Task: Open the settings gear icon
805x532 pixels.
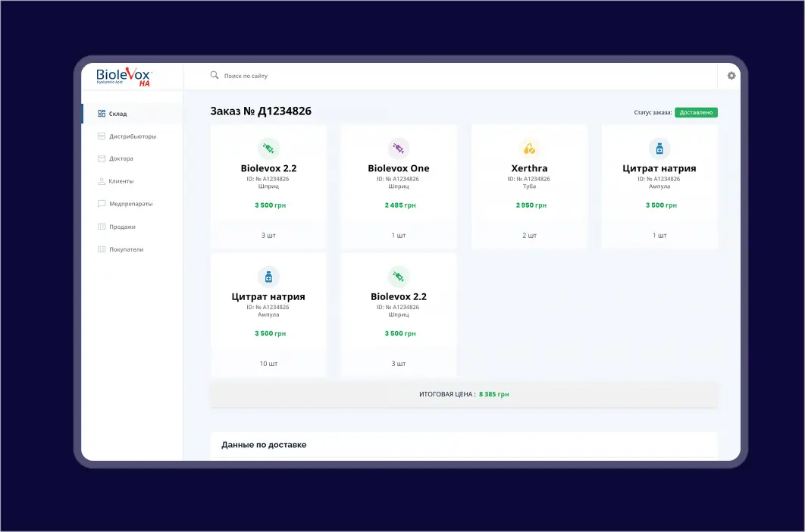Action: tap(731, 76)
